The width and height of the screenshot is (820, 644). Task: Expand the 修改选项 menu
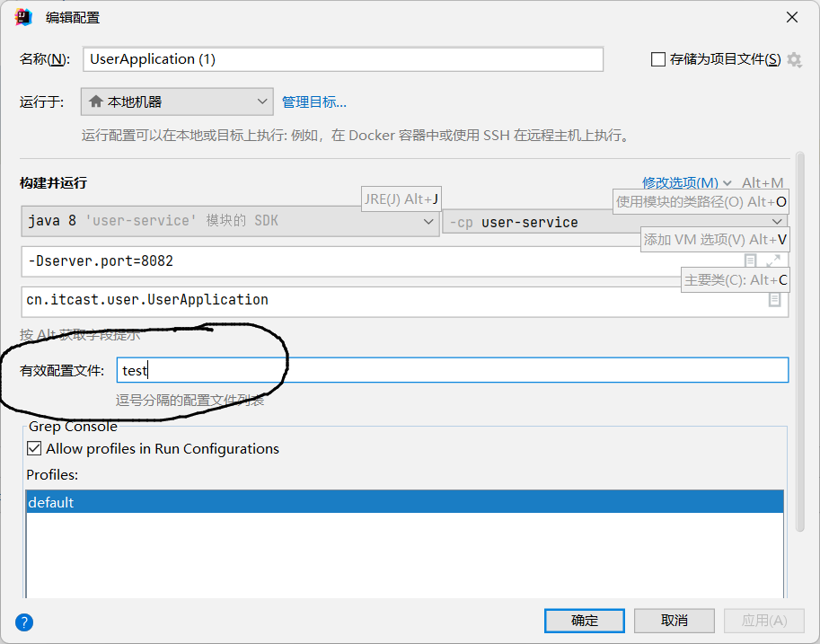tap(686, 182)
